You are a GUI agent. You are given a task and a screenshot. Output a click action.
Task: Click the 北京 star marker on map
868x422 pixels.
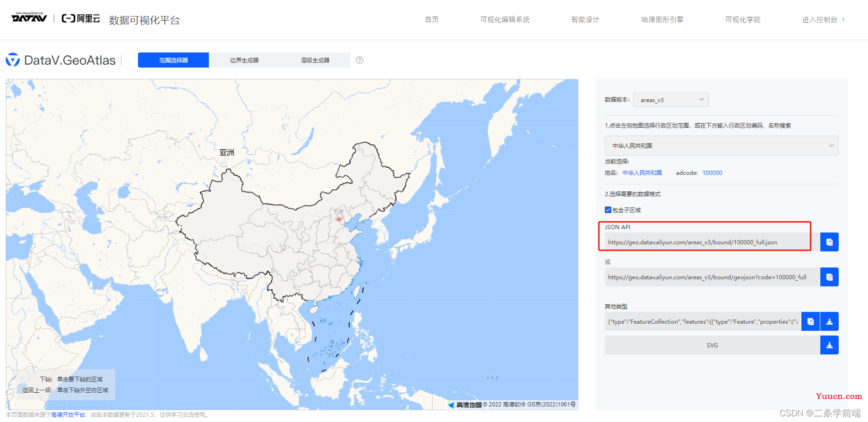pos(338,219)
